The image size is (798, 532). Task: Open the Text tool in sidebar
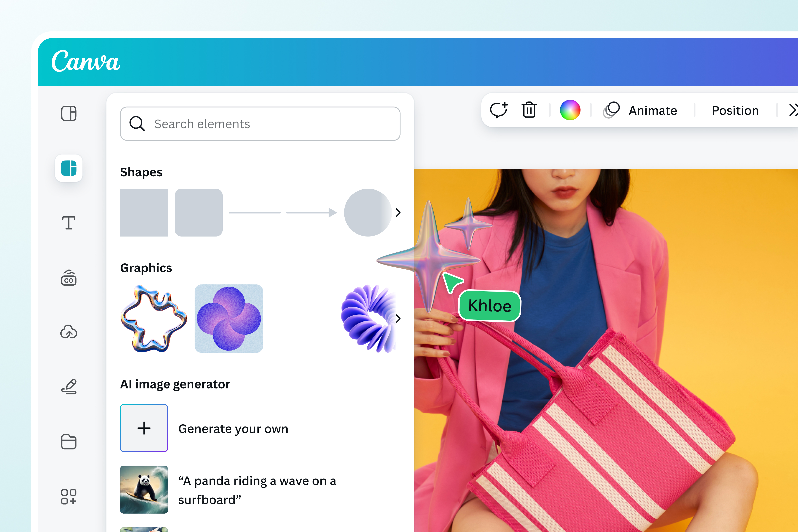click(x=68, y=223)
